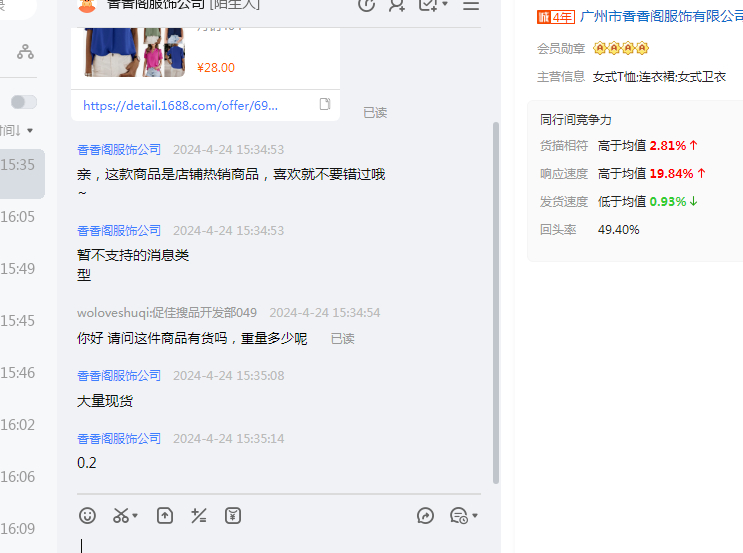Open the detail.1688.com offer link

point(181,105)
